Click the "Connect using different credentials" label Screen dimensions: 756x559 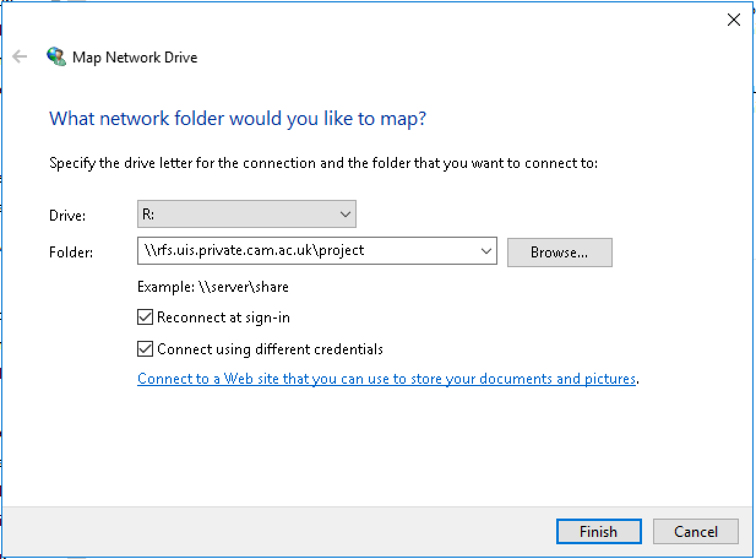coord(270,349)
